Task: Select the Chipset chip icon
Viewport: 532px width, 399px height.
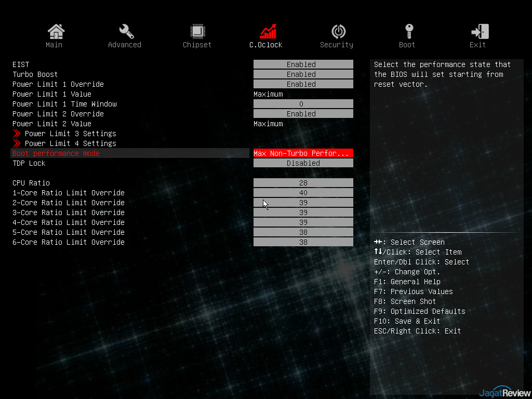Action: pyautogui.click(x=197, y=32)
